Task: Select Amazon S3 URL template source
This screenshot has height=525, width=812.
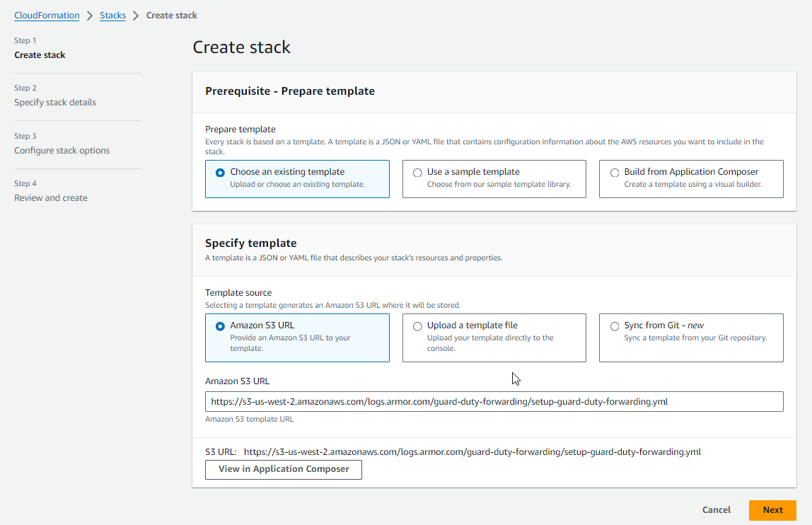Action: click(x=221, y=326)
